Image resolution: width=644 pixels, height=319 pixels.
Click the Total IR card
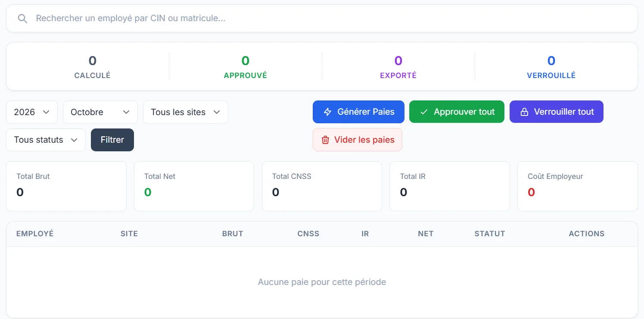click(450, 186)
